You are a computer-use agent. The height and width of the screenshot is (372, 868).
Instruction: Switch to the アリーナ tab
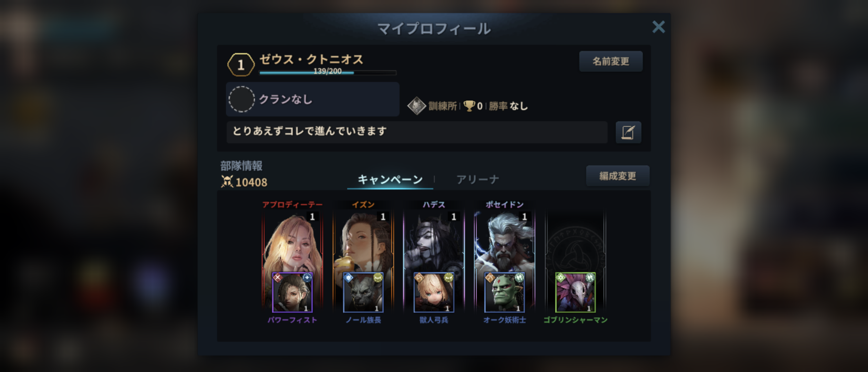pyautogui.click(x=477, y=179)
